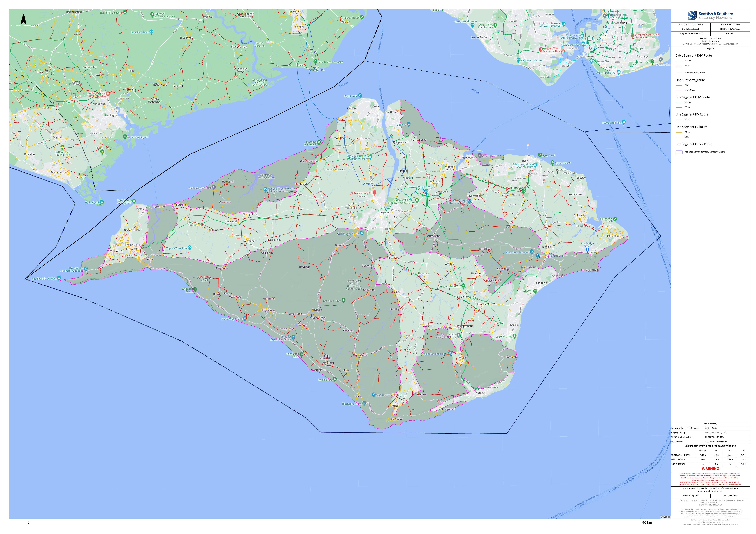
Task: Click the Assigned Service Territory legend box
Action: (679, 152)
